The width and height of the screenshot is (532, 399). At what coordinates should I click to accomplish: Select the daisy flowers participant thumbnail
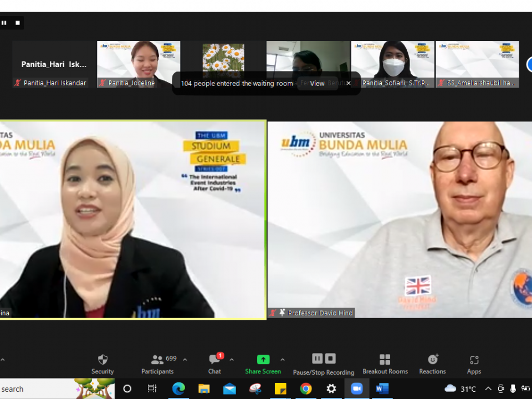click(223, 58)
